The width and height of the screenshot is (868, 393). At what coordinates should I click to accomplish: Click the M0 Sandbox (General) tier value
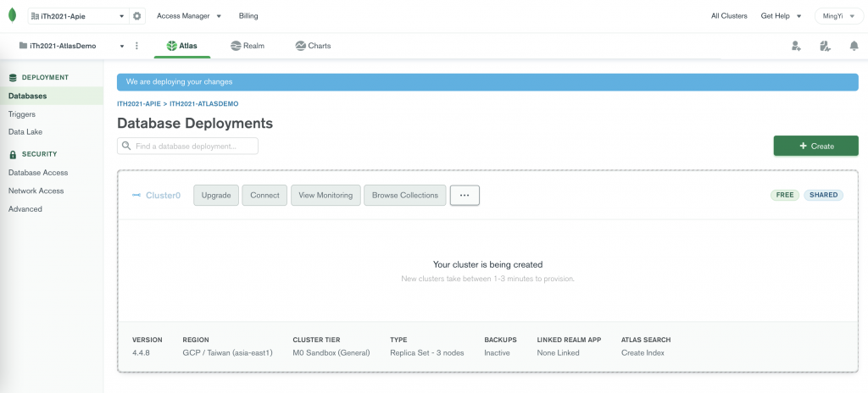point(331,352)
